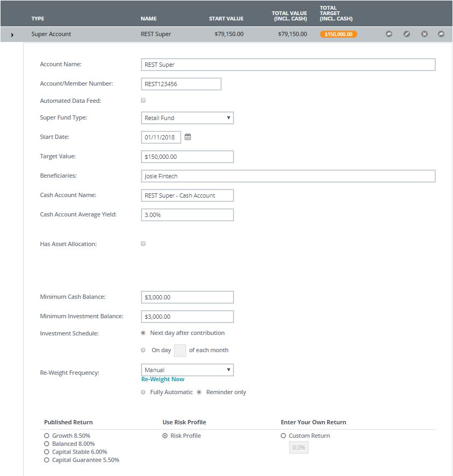The image size is (453, 476).
Task: Open the Super Fund Type dropdown
Action: click(187, 118)
